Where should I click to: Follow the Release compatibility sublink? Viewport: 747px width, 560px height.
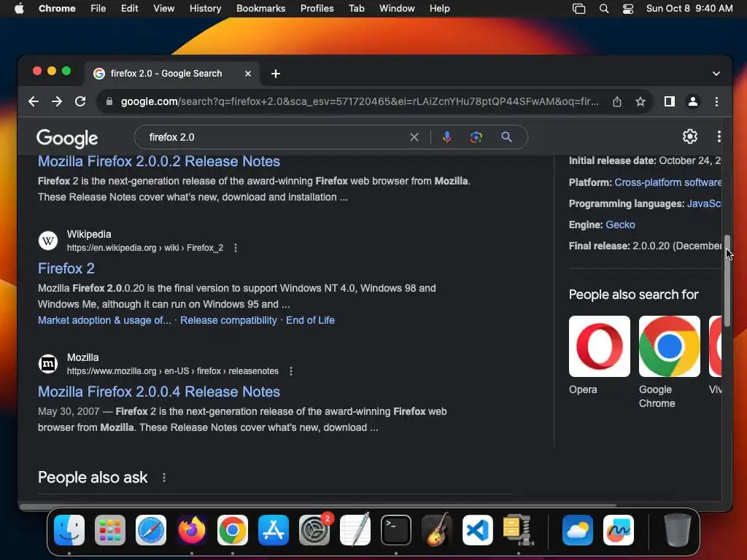(228, 321)
